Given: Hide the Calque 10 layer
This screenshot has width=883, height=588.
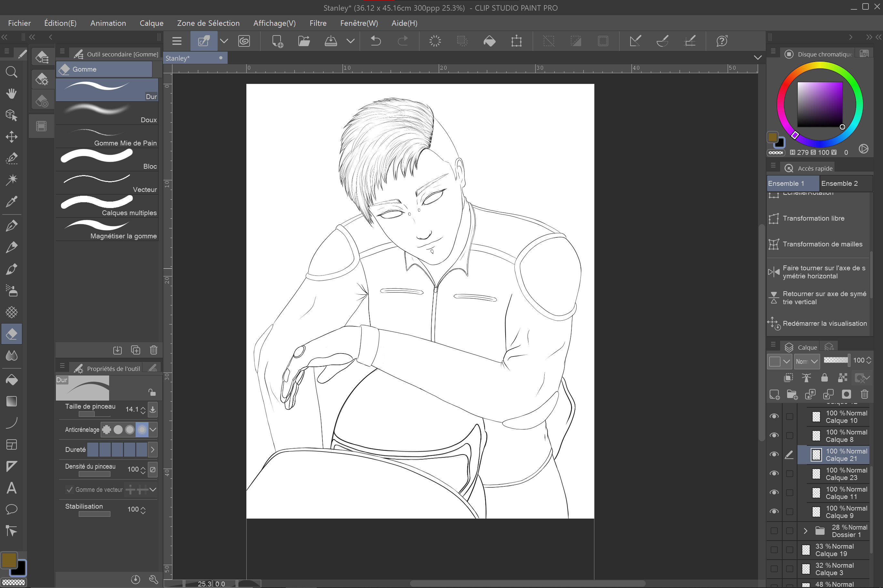Looking at the screenshot, I should 774,417.
